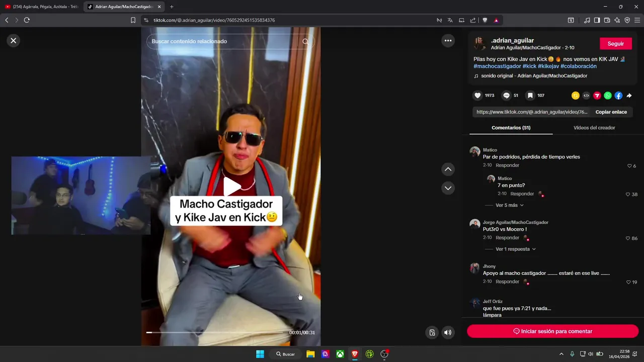Viewport: 644px width, 362px height.
Task: Open the #kikejav hashtag
Action: coord(548,66)
